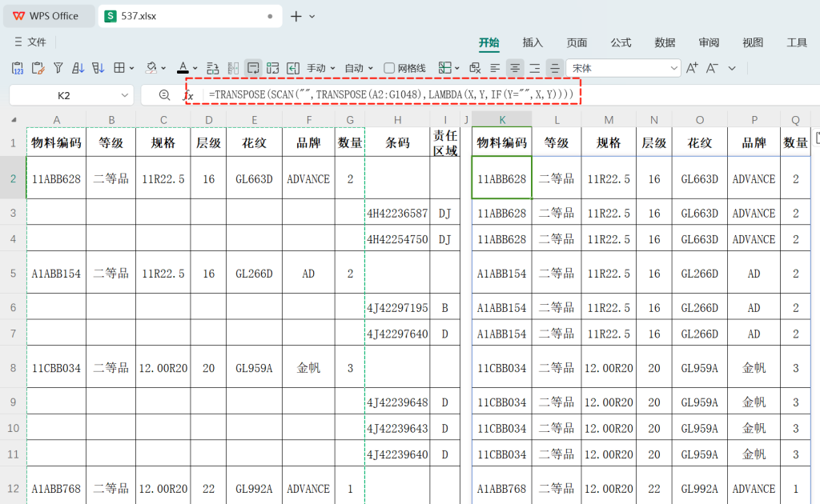Screen dimensions: 820x504
Task: Expand the fill color dropdown arrow
Action: [163, 69]
